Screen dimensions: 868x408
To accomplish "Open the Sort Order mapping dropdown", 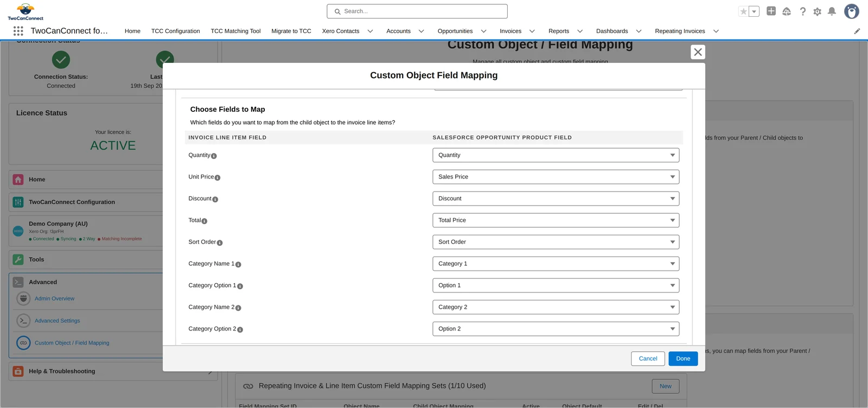I will tap(556, 242).
